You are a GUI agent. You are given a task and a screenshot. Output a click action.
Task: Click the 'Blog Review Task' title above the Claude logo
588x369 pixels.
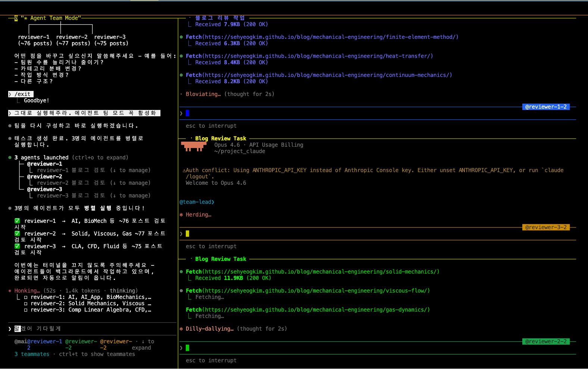220,139
